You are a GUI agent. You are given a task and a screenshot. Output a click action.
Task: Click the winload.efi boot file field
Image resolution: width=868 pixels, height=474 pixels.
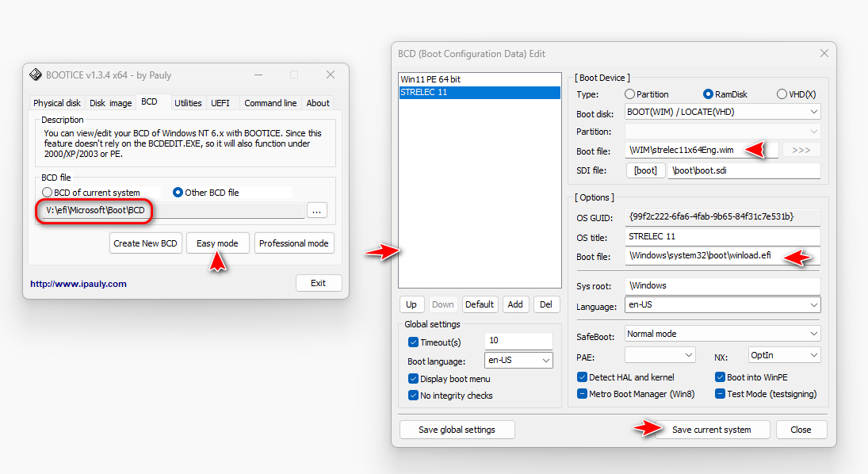pyautogui.click(x=722, y=256)
